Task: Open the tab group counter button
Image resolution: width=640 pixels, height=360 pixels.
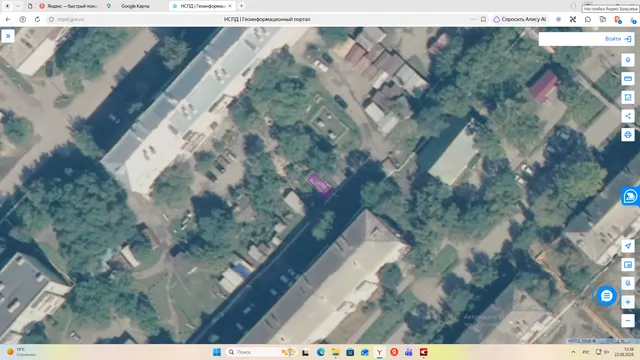Action: [x=7, y=6]
